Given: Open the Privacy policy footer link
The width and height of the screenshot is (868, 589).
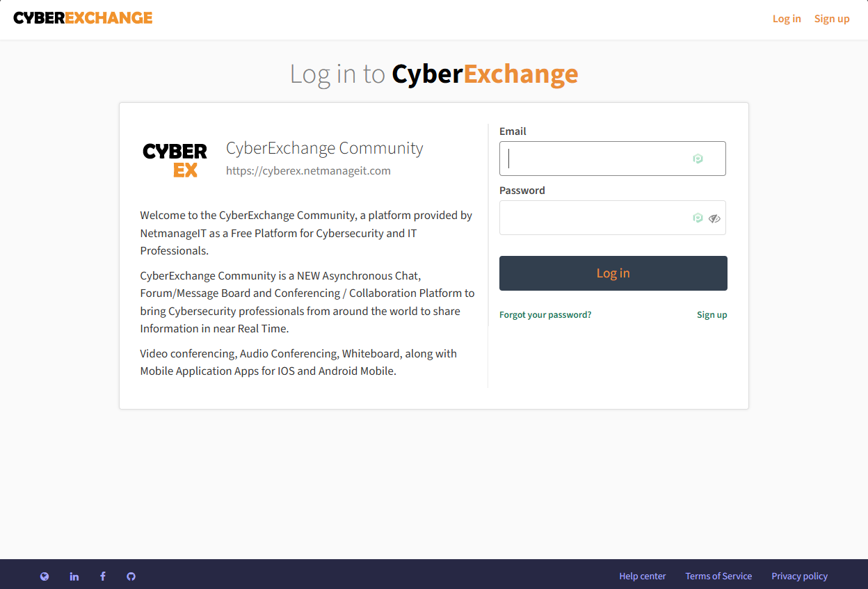Looking at the screenshot, I should (x=799, y=576).
